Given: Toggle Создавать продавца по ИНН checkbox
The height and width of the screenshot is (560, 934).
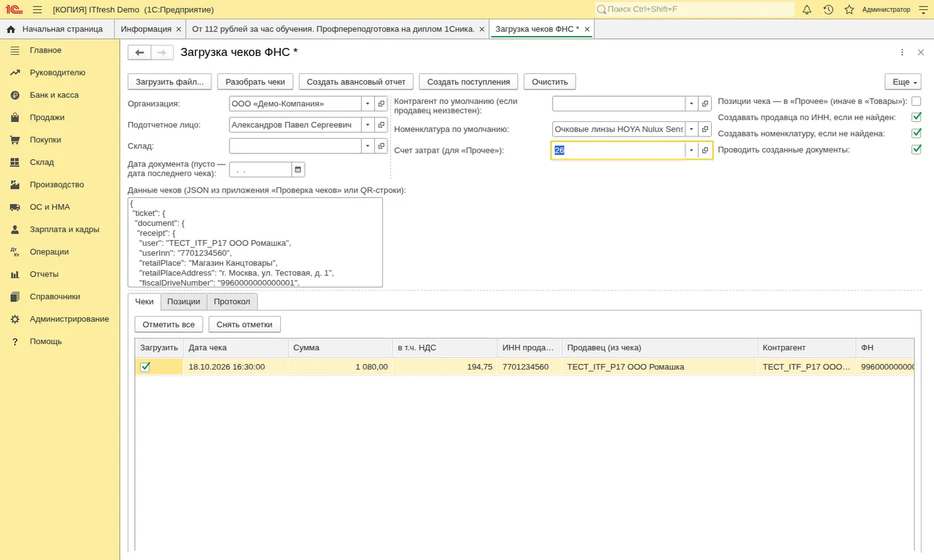Looking at the screenshot, I should click(x=917, y=117).
